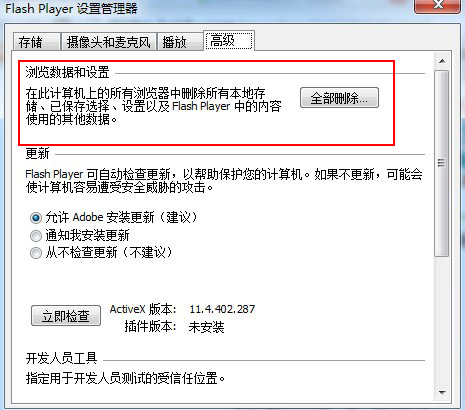Image resolution: width=465 pixels, height=410 pixels.
Task: Click the 未安装 plugin version text
Action: (206, 327)
